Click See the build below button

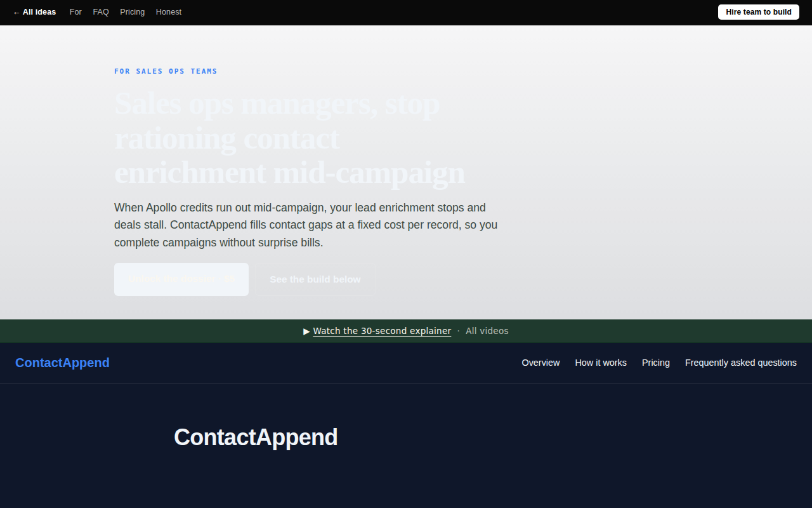click(315, 279)
